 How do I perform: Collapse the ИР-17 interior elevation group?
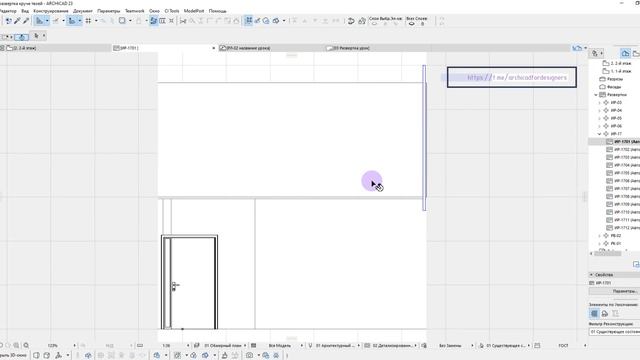pyautogui.click(x=600, y=134)
